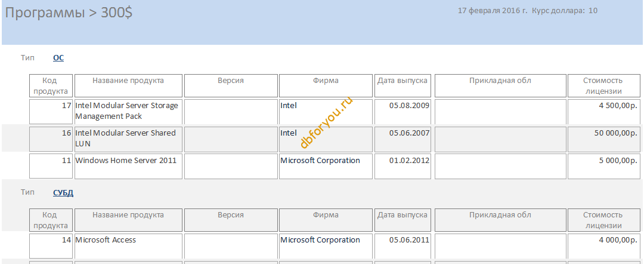Click "Прикладная обл" header in СУБД table
Image resolution: width=644 pixels, height=264 pixels.
[500, 220]
